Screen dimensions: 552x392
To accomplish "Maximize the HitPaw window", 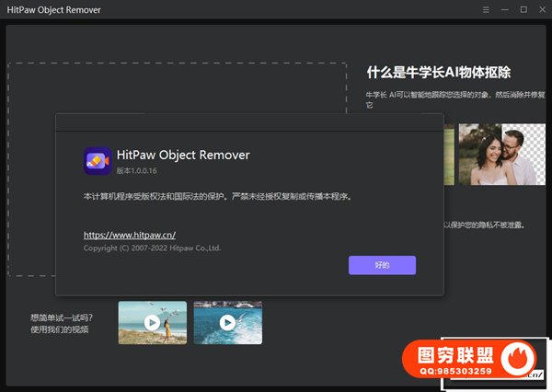I will tap(523, 9).
